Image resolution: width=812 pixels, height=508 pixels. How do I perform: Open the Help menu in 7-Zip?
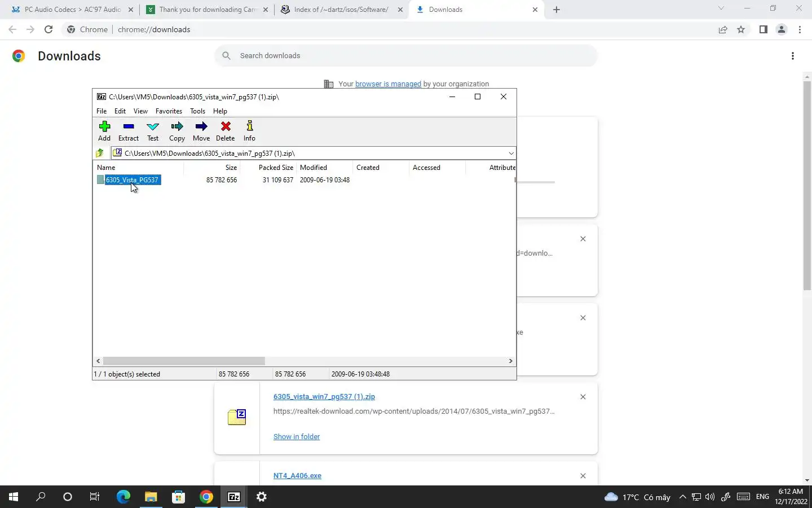point(220,111)
